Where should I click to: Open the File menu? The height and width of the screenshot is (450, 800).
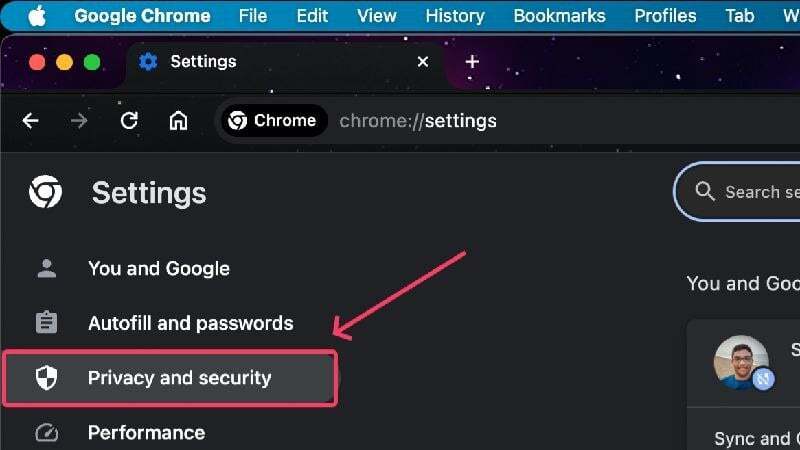point(253,16)
